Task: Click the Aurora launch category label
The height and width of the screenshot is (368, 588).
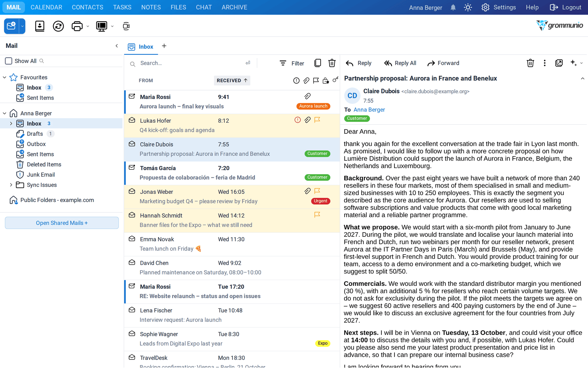Action: point(313,106)
